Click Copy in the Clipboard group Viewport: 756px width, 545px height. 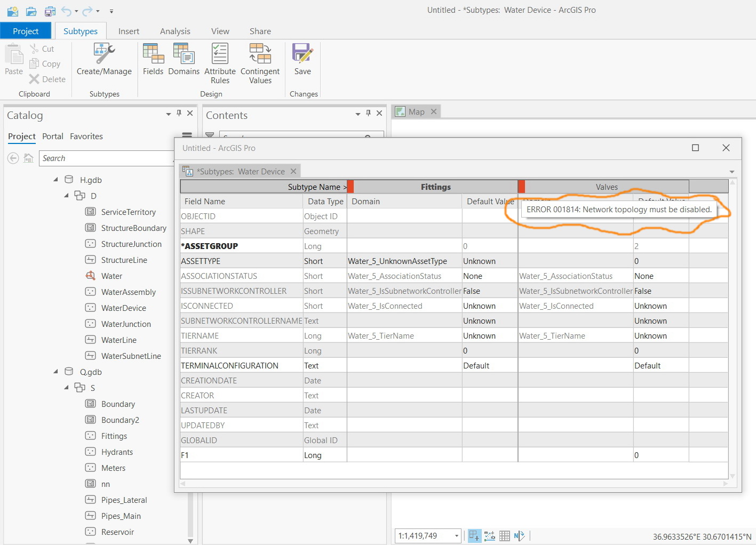[x=45, y=64]
